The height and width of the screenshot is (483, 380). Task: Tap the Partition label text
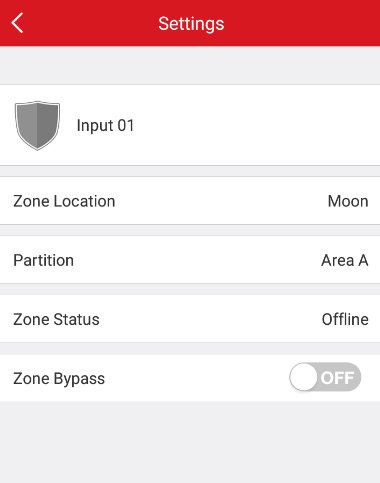[44, 260]
